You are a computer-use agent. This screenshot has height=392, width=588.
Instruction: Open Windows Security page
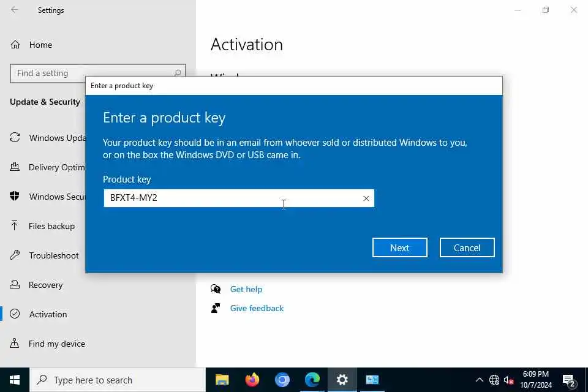(x=58, y=197)
